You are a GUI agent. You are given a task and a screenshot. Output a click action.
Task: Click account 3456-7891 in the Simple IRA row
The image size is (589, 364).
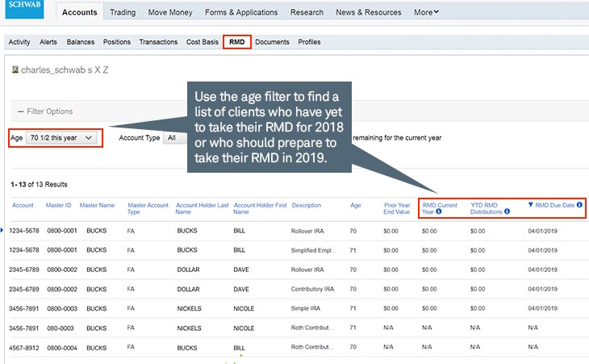tap(24, 308)
